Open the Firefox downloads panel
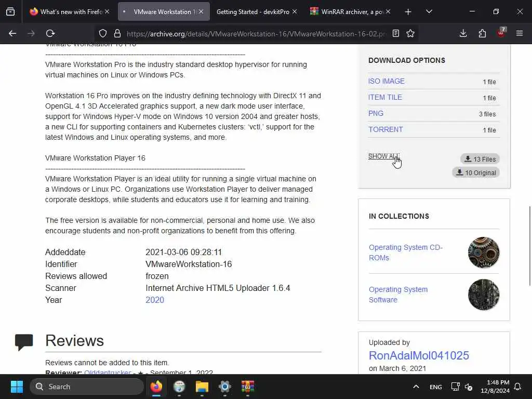 463,33
